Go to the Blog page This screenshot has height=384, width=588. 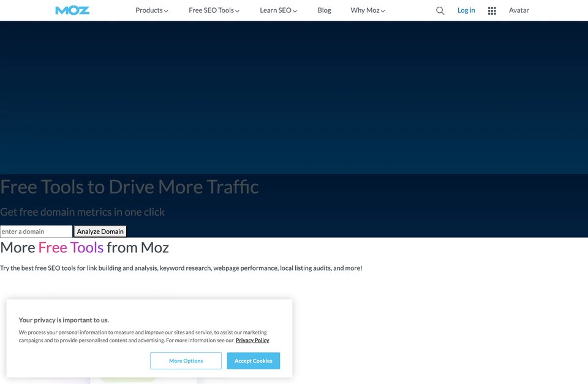(x=324, y=10)
